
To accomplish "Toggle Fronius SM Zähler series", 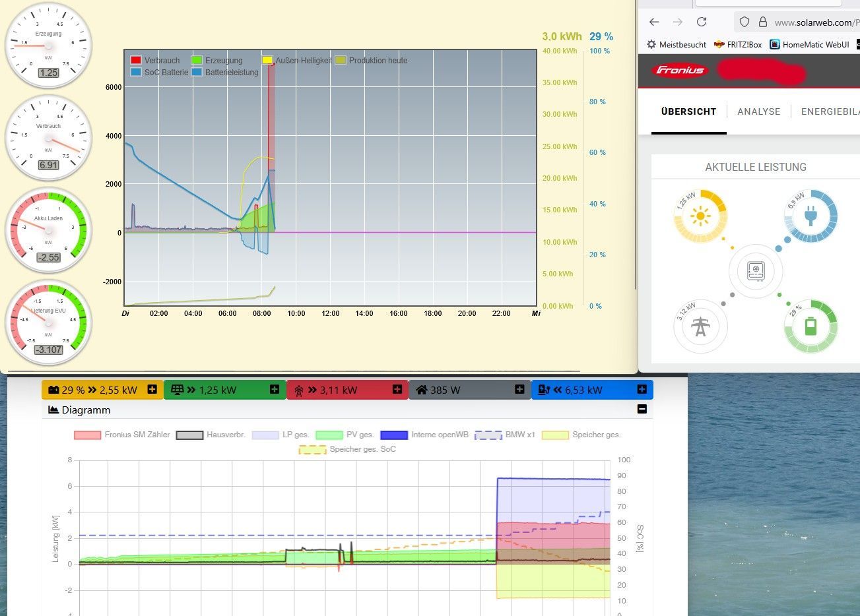I will pyautogui.click(x=121, y=435).
